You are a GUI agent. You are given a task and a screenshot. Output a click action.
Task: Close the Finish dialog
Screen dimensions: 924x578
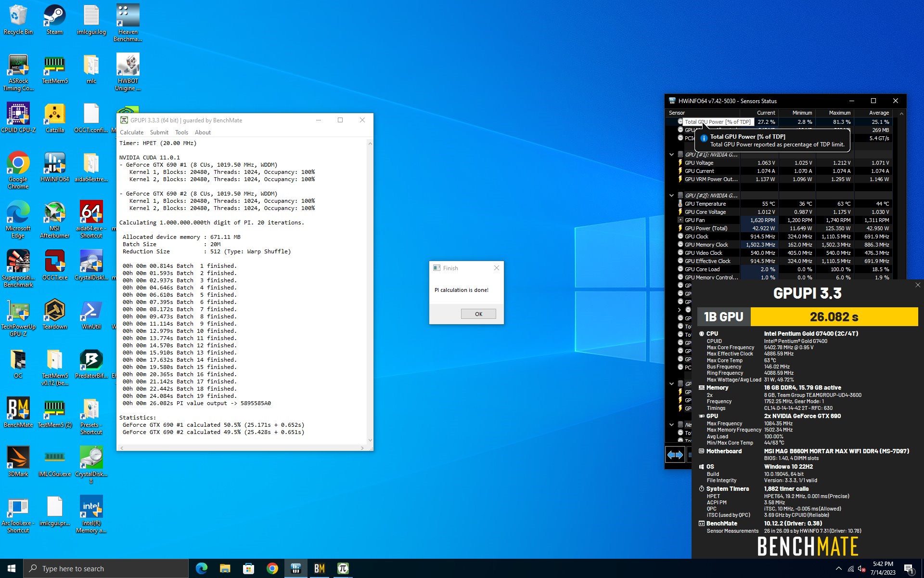497,268
